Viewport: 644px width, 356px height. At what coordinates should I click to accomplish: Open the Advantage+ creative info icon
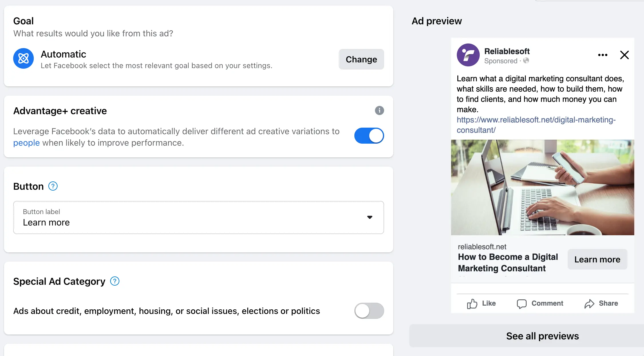(379, 110)
